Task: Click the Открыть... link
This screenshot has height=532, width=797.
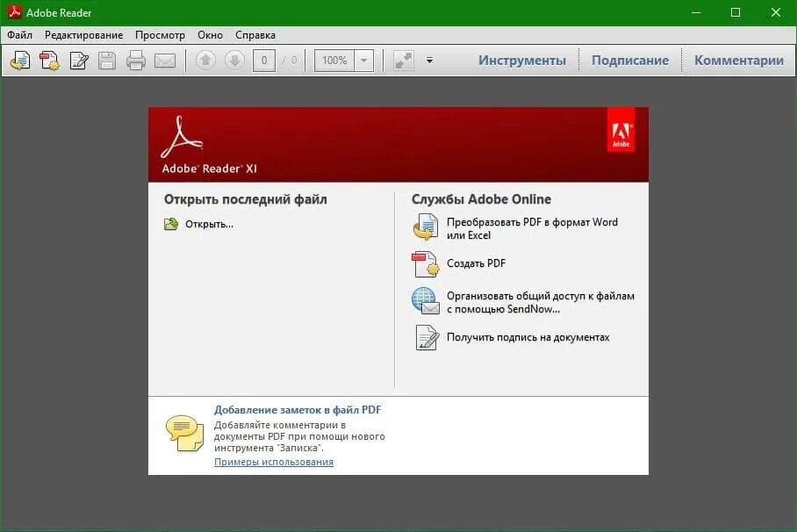Action: pos(209,224)
